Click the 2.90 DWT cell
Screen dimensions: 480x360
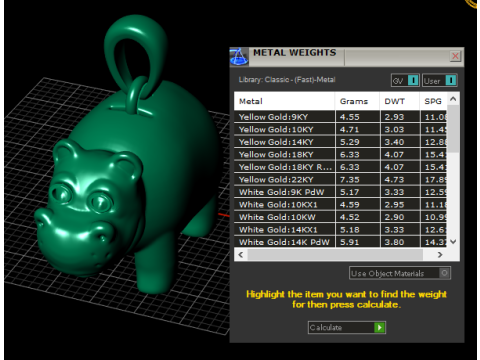click(400, 217)
